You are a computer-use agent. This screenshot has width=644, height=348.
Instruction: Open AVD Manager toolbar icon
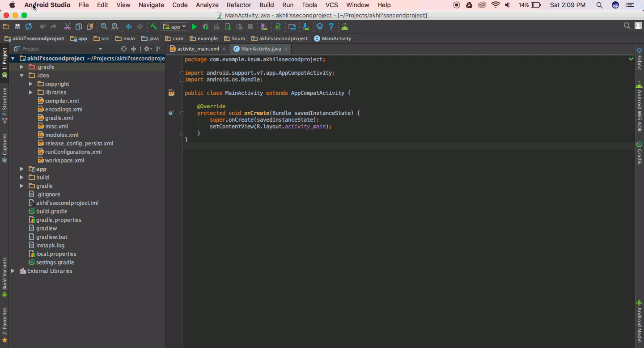click(x=264, y=27)
